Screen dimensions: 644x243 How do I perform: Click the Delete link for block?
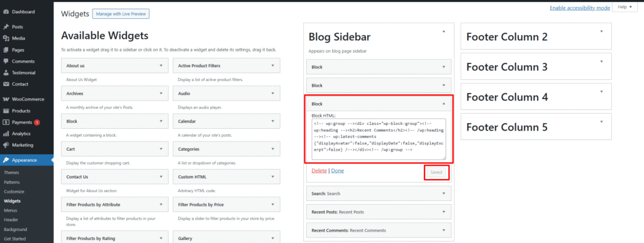pyautogui.click(x=319, y=170)
